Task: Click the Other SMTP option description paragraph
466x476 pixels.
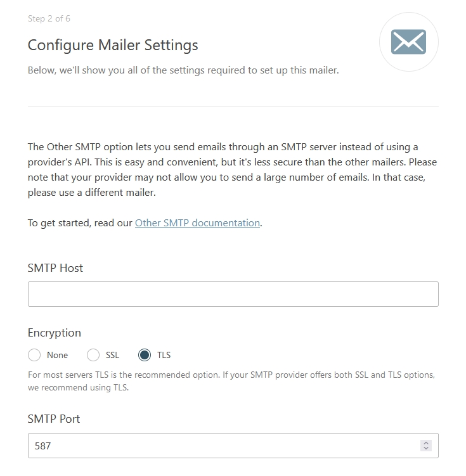Action: click(232, 170)
